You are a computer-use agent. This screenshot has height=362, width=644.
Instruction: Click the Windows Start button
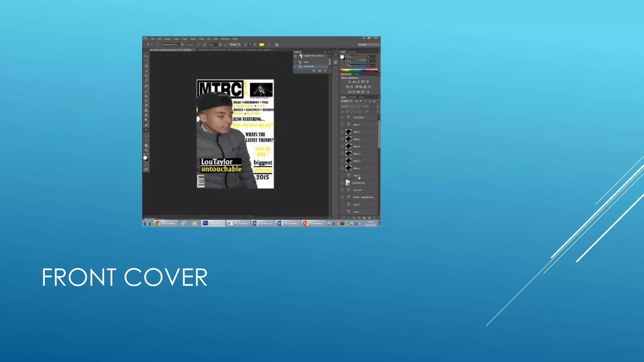click(x=147, y=223)
